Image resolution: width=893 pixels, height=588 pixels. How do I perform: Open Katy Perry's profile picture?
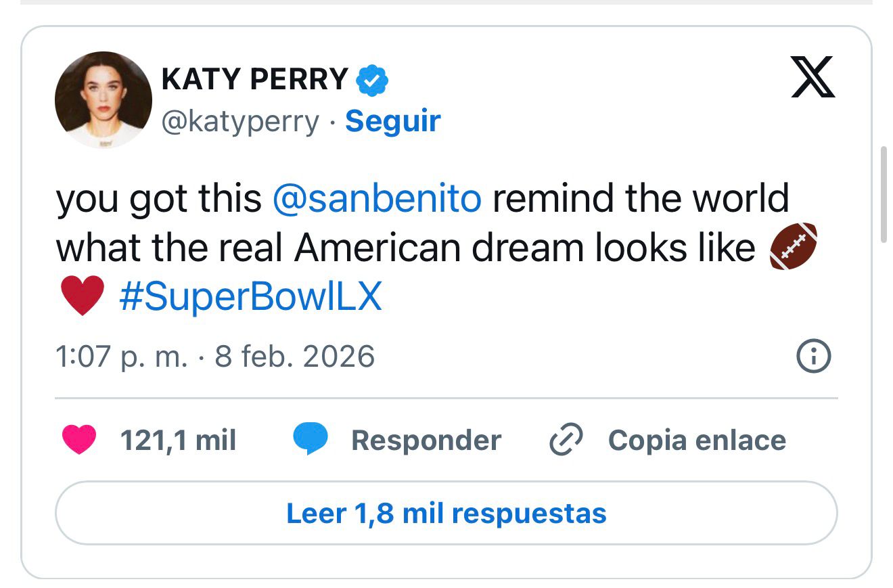click(104, 99)
